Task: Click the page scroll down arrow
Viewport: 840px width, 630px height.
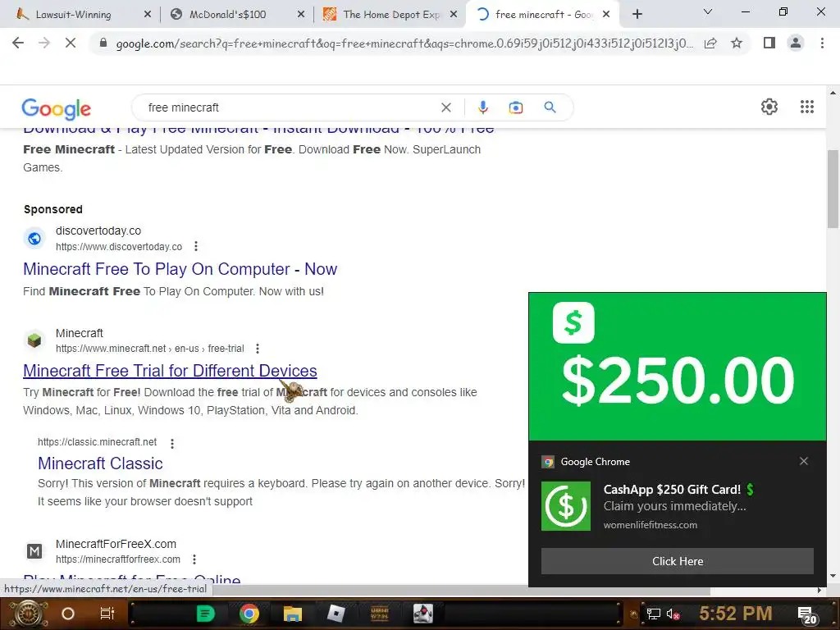Action: pos(833,577)
